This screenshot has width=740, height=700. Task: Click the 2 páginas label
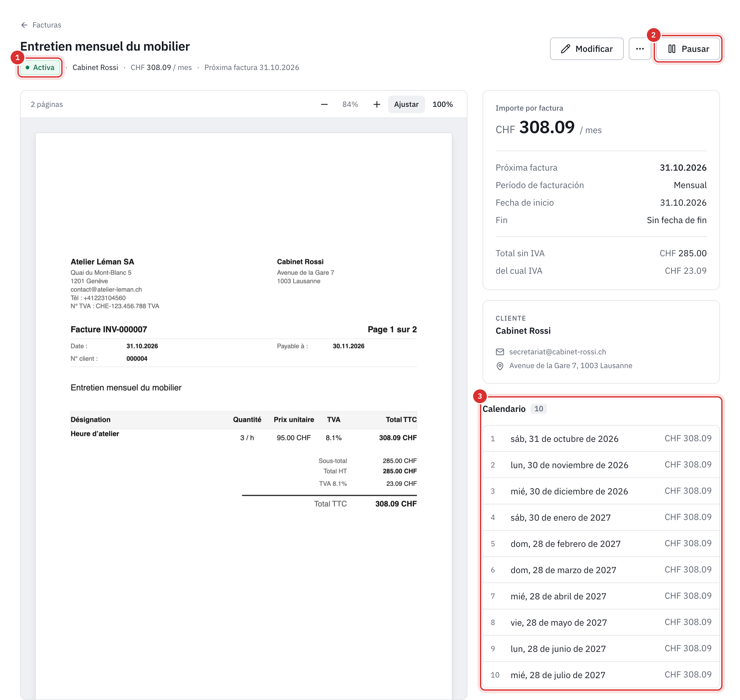[47, 104]
